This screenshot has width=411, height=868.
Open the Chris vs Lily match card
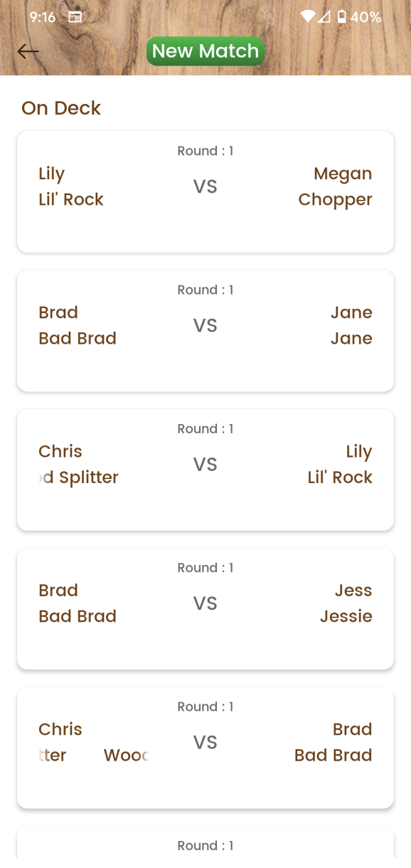click(205, 470)
